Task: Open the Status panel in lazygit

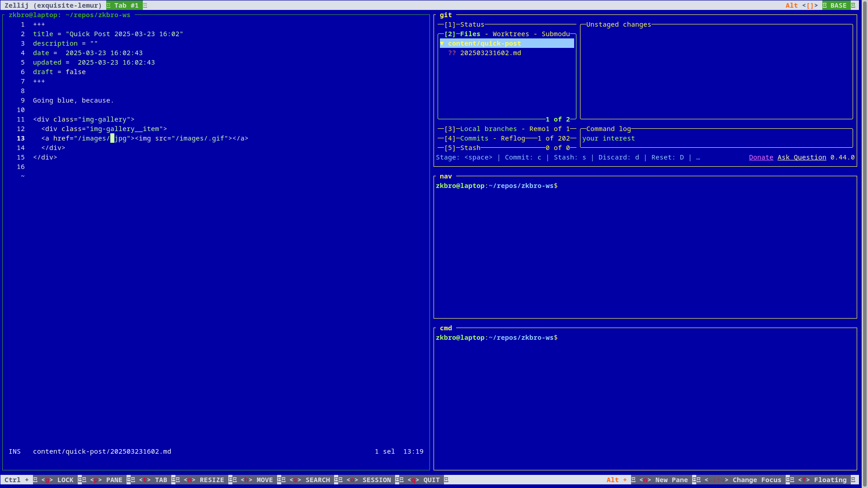Action: click(x=472, y=24)
